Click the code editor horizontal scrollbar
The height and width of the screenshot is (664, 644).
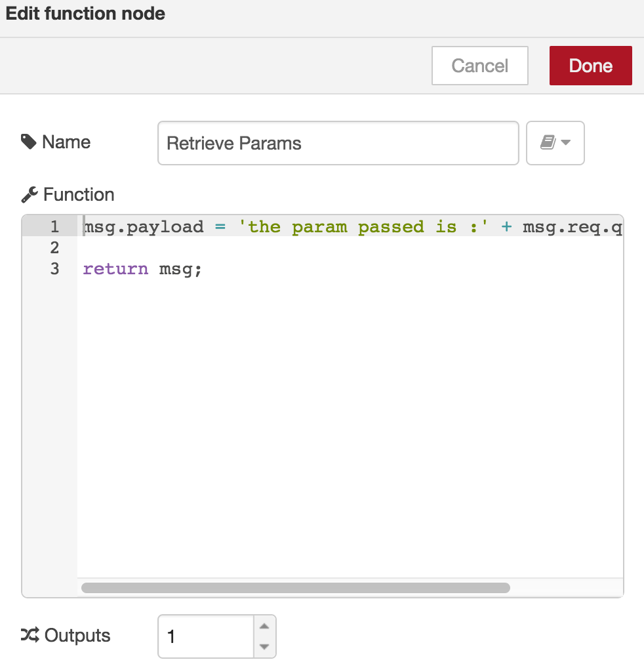295,588
